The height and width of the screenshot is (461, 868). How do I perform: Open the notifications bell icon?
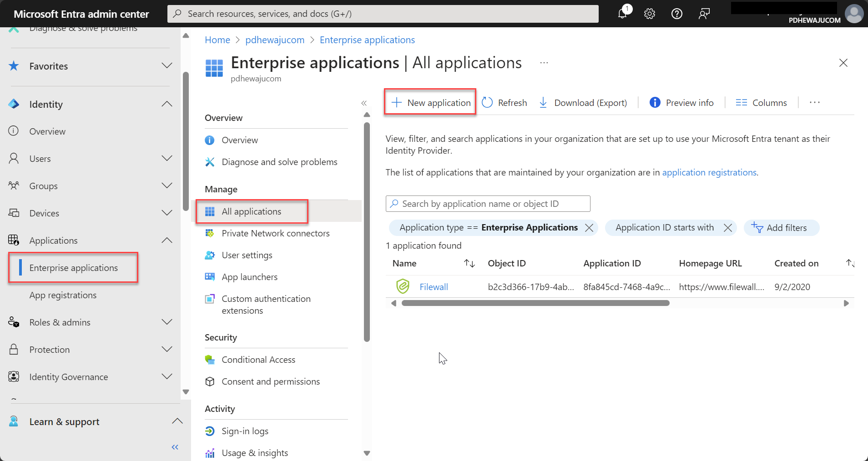[x=622, y=14]
